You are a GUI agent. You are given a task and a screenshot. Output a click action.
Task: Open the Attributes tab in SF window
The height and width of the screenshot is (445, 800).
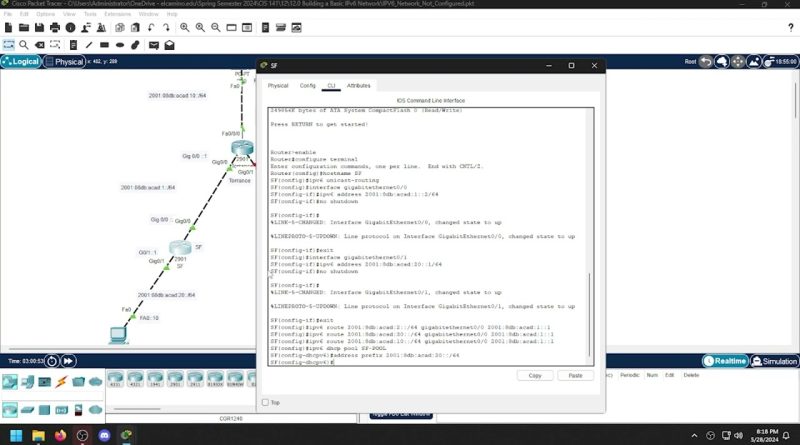[x=359, y=85]
